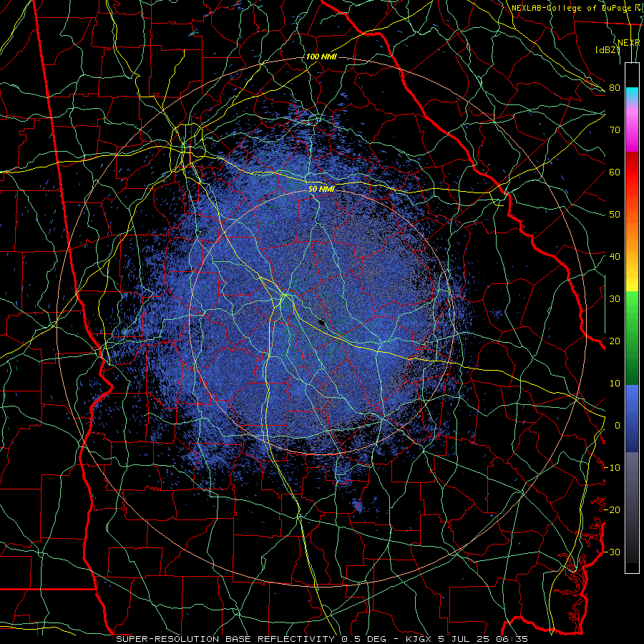Click the 0 value on the color scale

[x=618, y=426]
